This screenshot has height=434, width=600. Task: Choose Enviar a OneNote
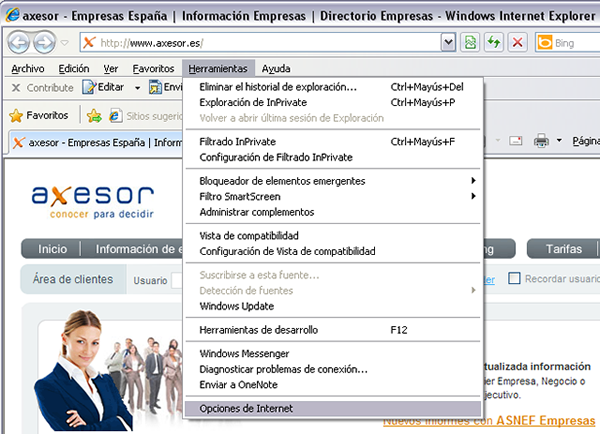[333, 385]
